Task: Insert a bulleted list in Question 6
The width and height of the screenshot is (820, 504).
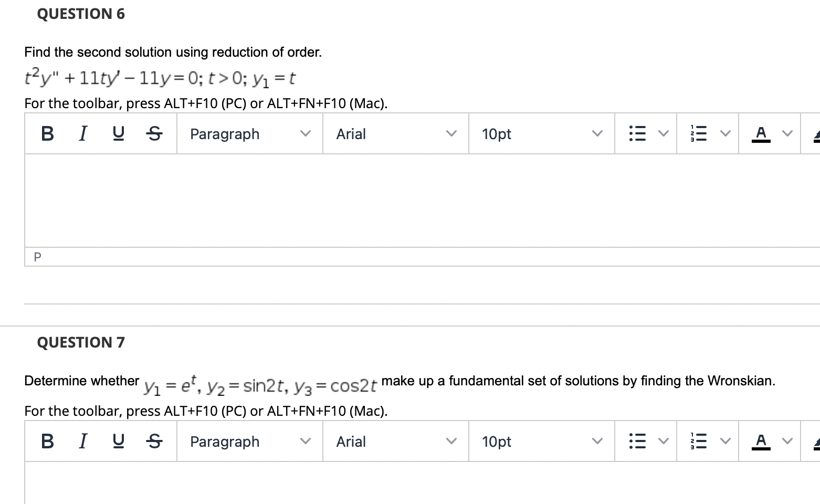Action: pyautogui.click(x=637, y=134)
